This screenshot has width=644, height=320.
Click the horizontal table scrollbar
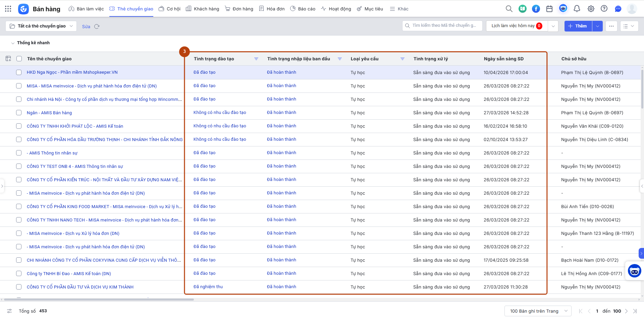point(99,299)
